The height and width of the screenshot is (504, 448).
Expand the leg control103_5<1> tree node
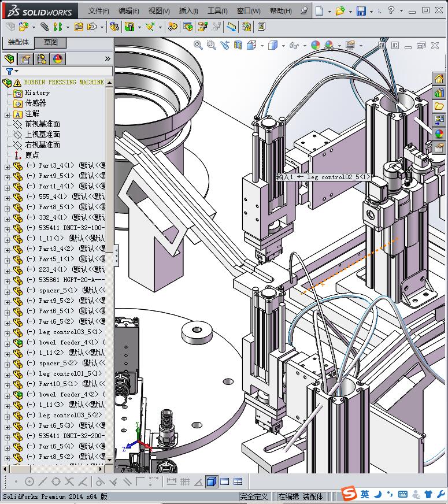(7, 332)
